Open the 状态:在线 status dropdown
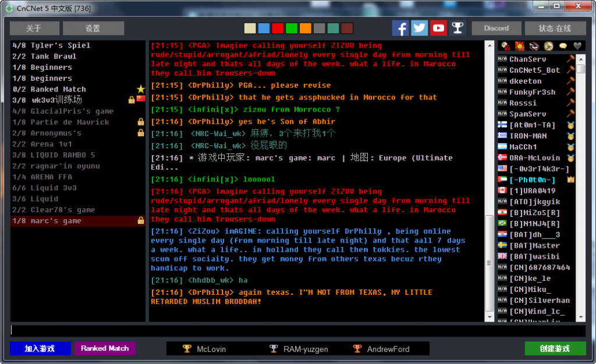Viewport: 596px width, 364px height. 555,28
